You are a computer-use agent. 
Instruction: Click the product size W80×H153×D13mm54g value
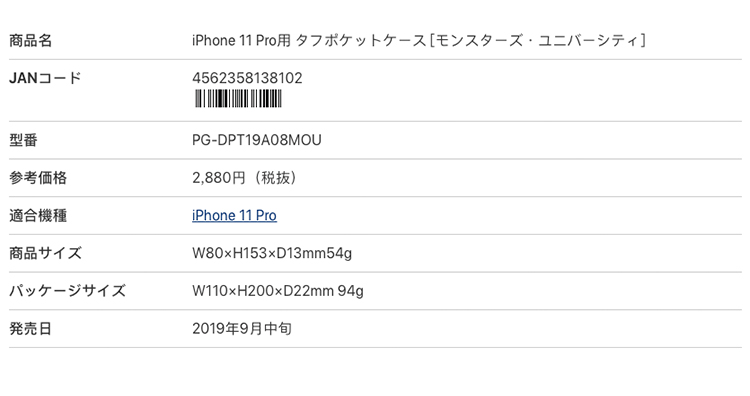pyautogui.click(x=272, y=253)
